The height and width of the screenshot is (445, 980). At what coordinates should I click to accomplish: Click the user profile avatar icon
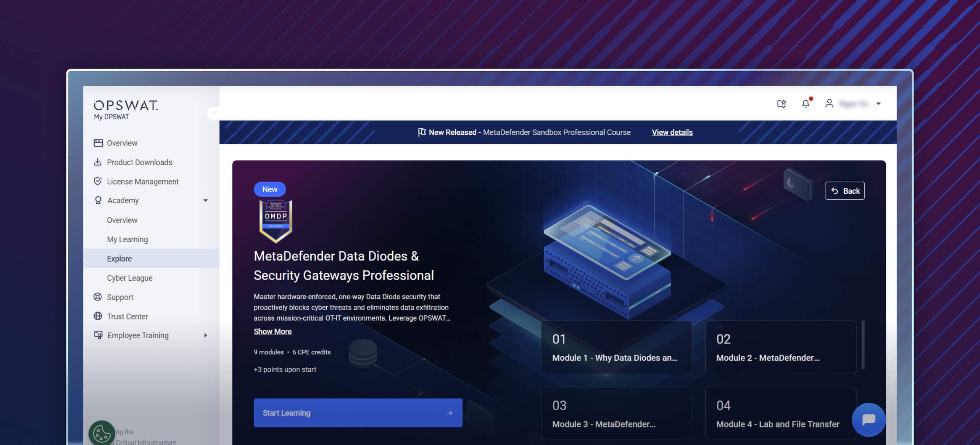click(829, 103)
